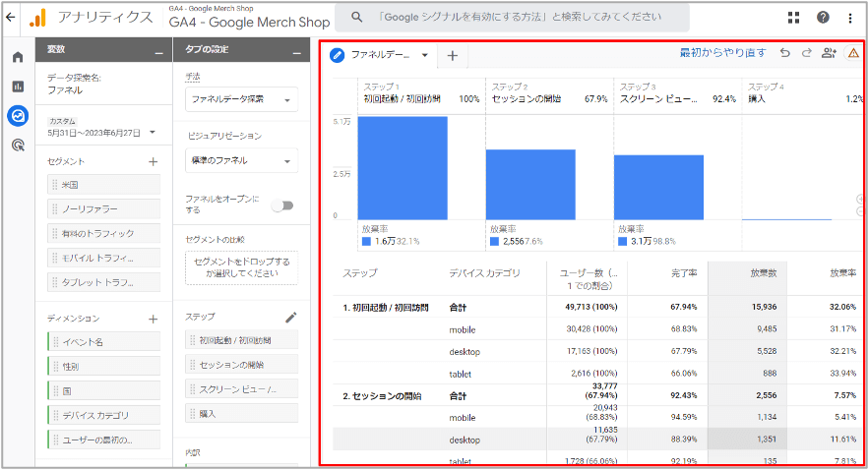Viewport: 868px width, 470px height.
Task: Open the 標準のファネル visualization dropdown
Action: (241, 161)
